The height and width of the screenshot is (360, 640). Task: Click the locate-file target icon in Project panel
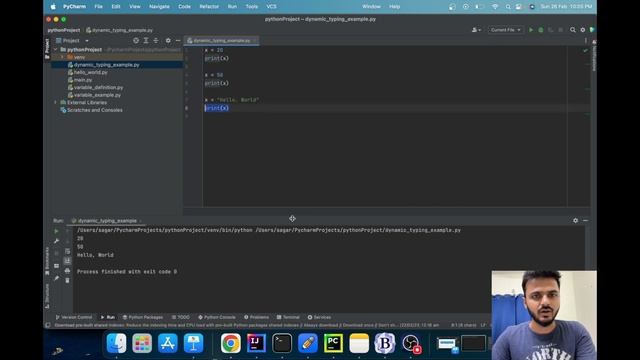[x=136, y=40]
